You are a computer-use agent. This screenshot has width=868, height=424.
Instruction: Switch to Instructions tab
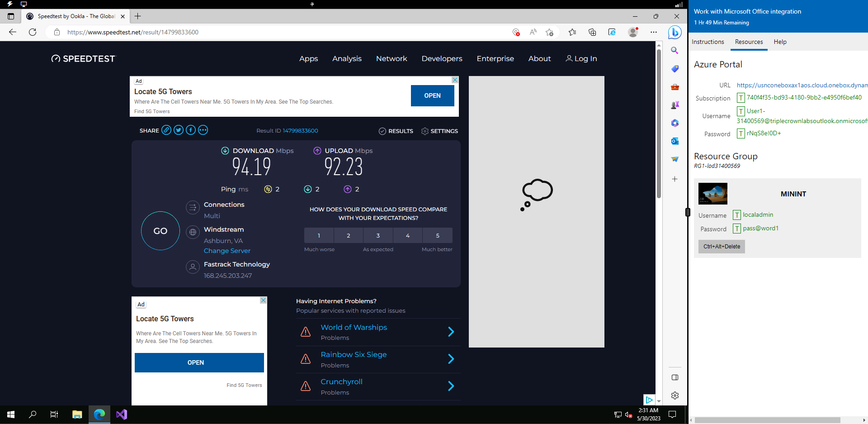coord(708,42)
